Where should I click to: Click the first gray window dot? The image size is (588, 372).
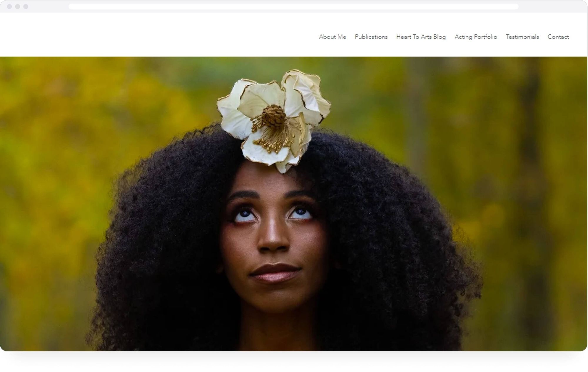[x=9, y=6]
